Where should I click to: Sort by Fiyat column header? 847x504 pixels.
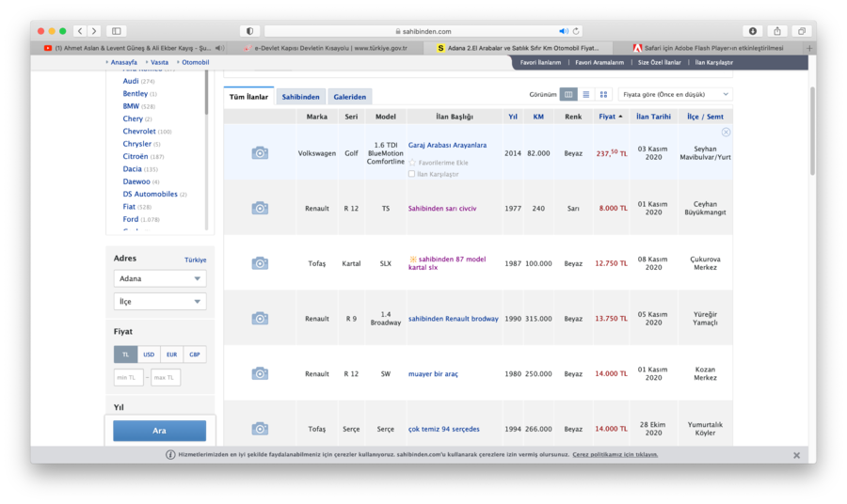point(611,117)
